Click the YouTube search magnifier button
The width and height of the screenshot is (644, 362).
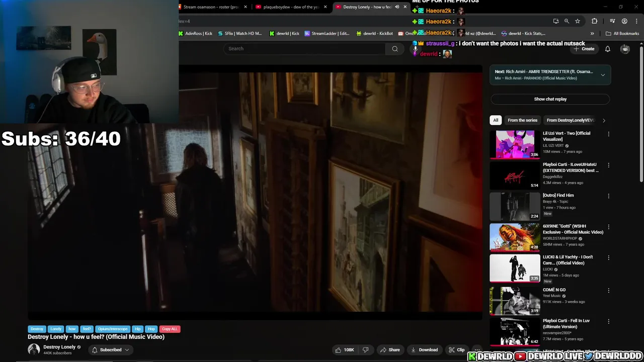tap(395, 49)
